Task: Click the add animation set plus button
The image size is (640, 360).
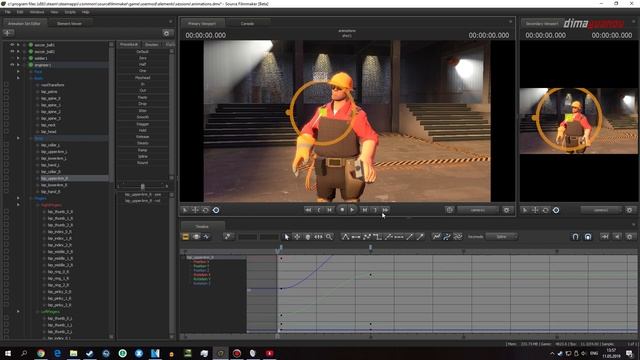Action: [8, 33]
